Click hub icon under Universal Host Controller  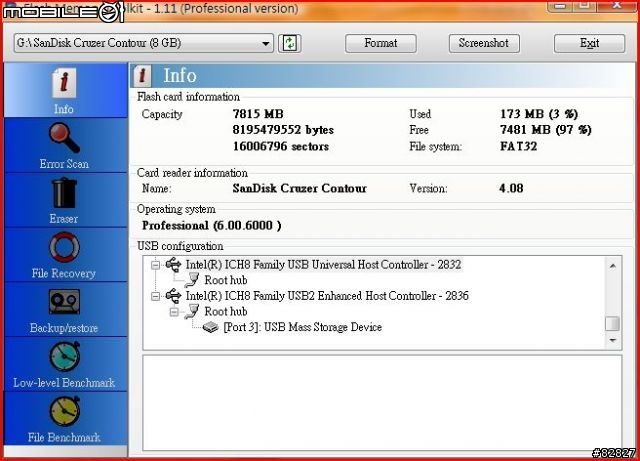coord(192,280)
